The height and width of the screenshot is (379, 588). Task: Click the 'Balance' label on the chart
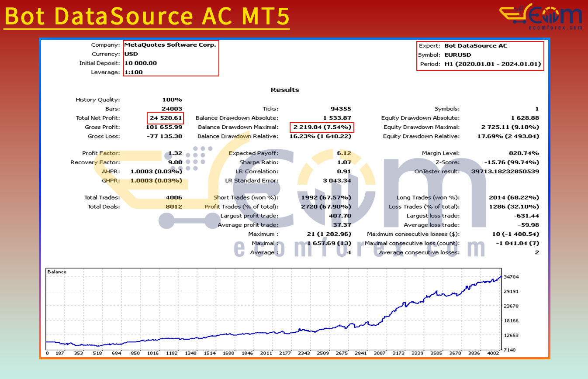click(x=57, y=272)
